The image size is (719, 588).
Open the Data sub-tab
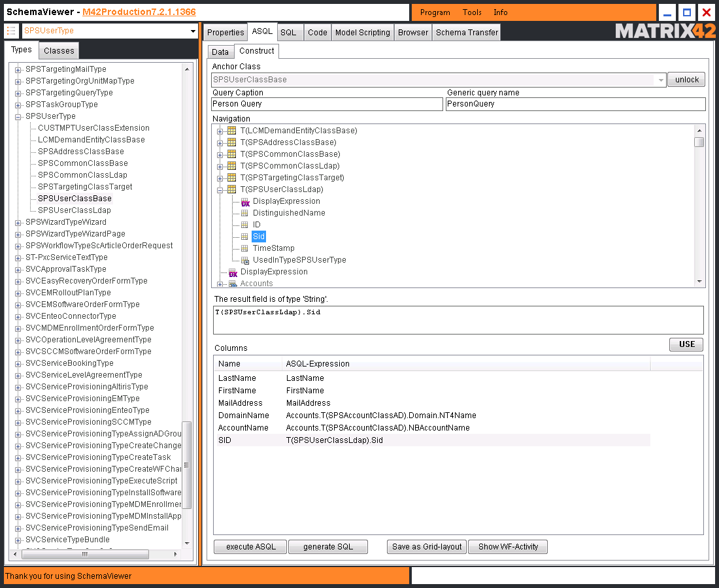pos(220,52)
